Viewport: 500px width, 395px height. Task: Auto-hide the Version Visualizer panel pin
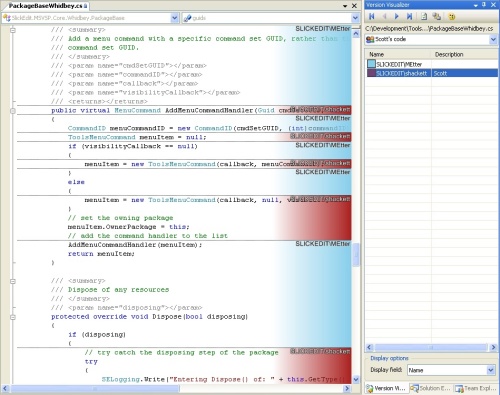[484, 5]
